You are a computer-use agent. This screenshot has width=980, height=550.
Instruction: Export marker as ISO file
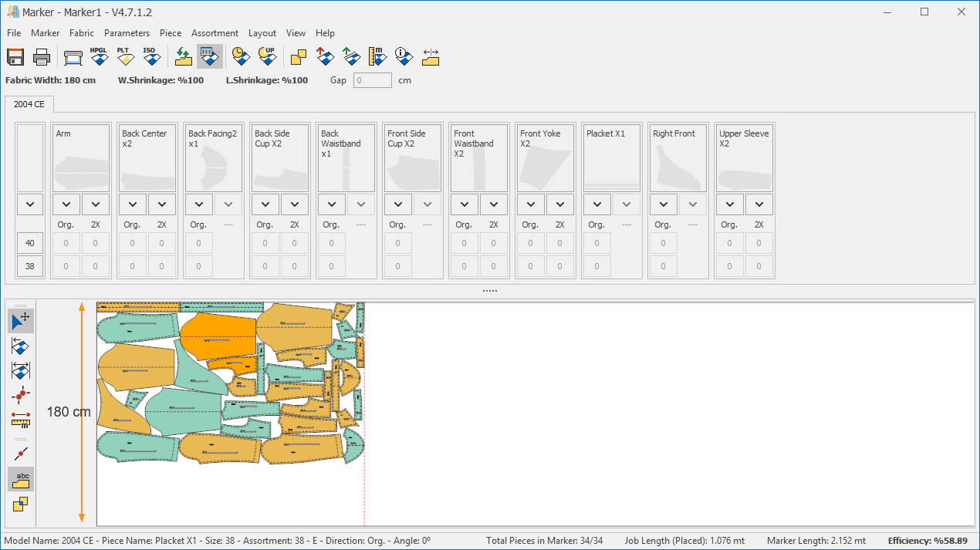click(x=150, y=56)
